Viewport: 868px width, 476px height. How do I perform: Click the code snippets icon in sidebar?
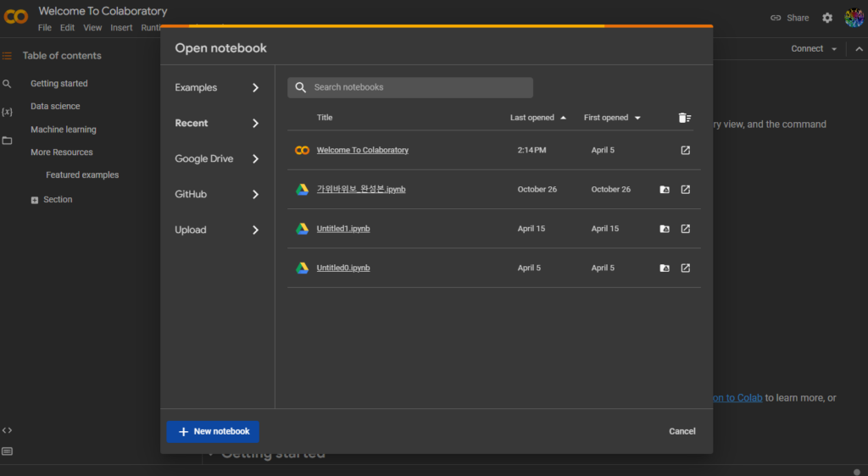pos(8,430)
